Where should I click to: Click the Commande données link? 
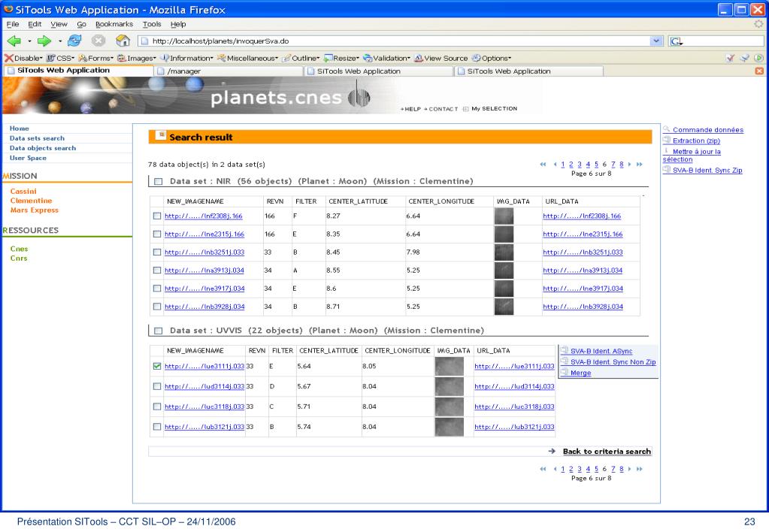tap(707, 130)
